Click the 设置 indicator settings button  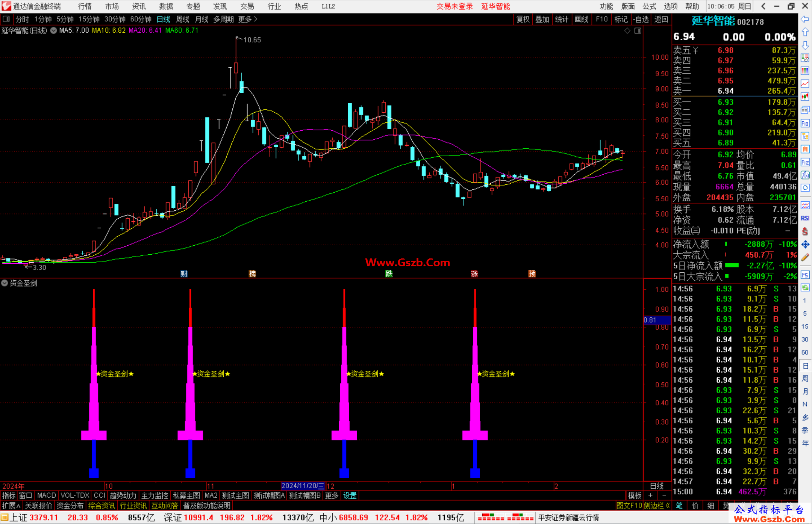tap(350, 495)
